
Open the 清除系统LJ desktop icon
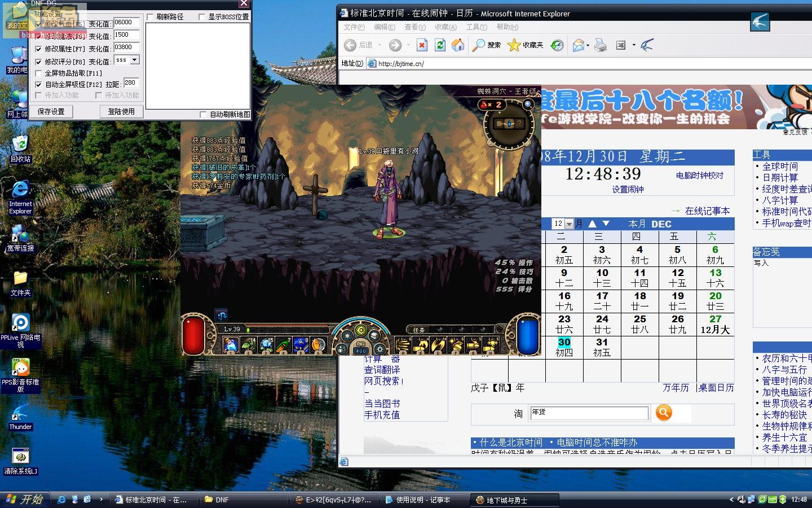coord(20,462)
